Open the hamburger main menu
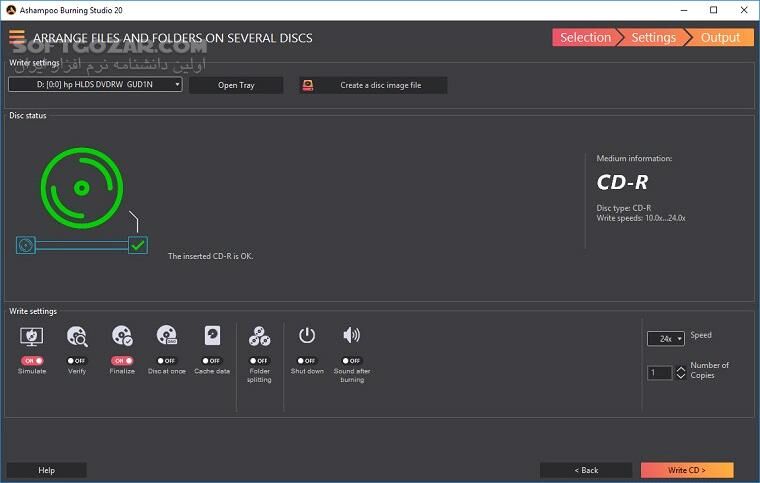760x483 pixels. pyautogui.click(x=17, y=38)
